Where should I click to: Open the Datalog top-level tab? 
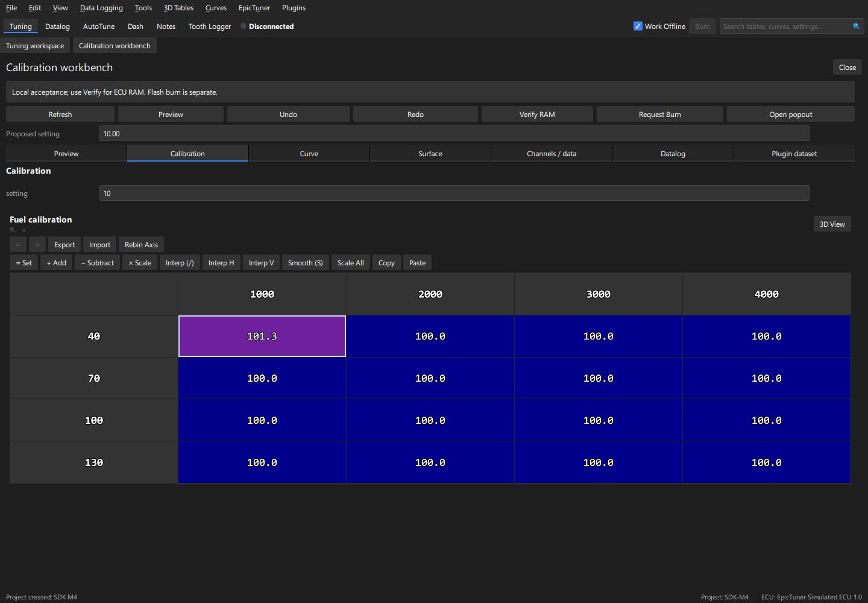pos(57,27)
